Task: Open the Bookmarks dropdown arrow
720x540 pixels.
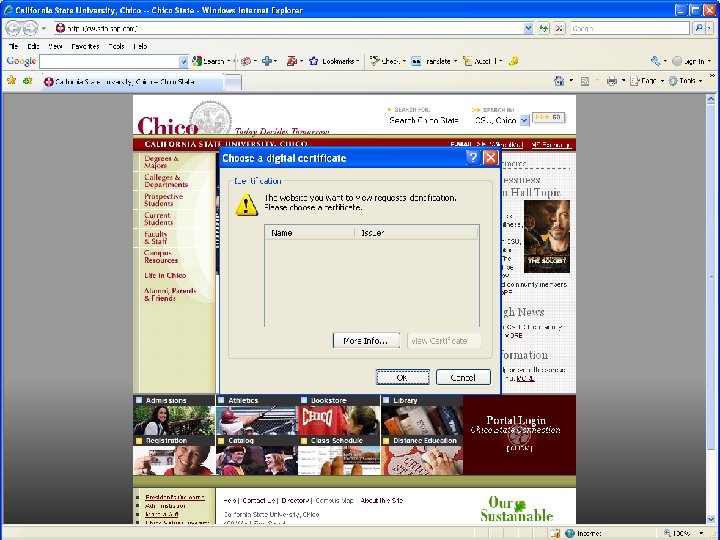Action: click(358, 61)
